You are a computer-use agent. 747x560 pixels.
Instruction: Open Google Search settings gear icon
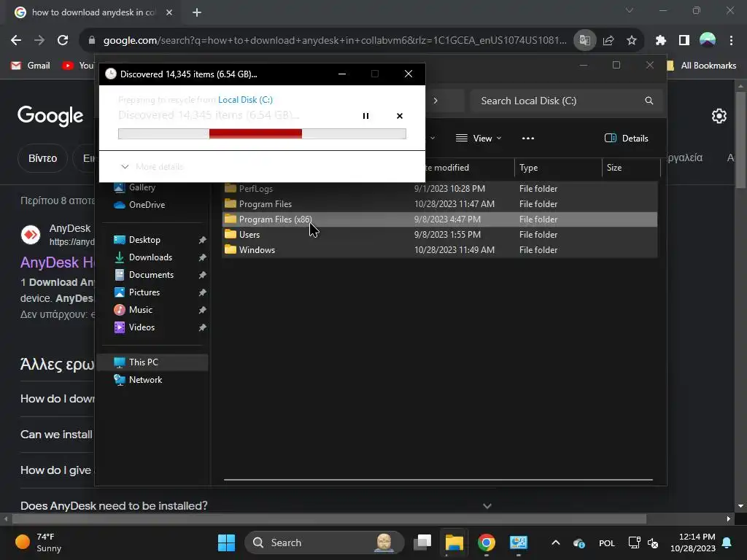719,116
